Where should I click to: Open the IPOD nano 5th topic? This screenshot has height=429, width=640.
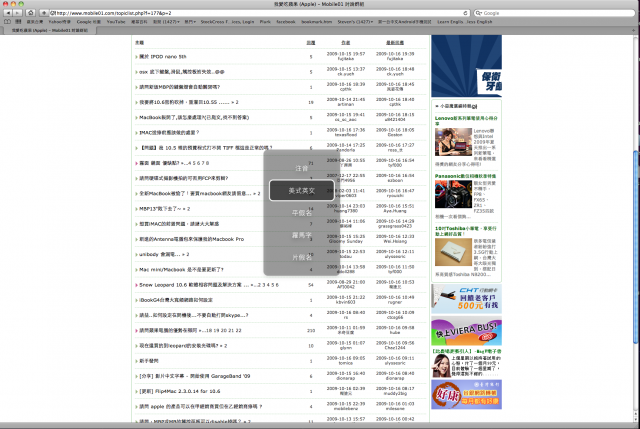163,57
